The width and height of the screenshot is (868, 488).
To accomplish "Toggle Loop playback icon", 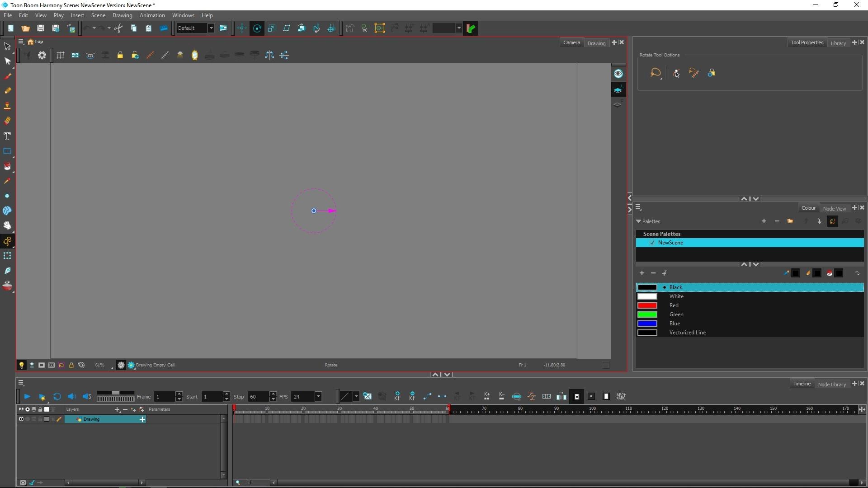I will tap(57, 396).
